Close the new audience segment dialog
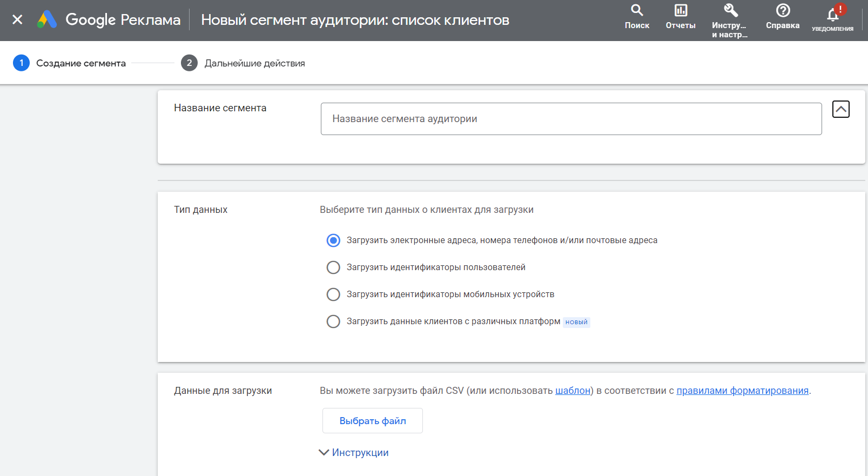 [17, 20]
